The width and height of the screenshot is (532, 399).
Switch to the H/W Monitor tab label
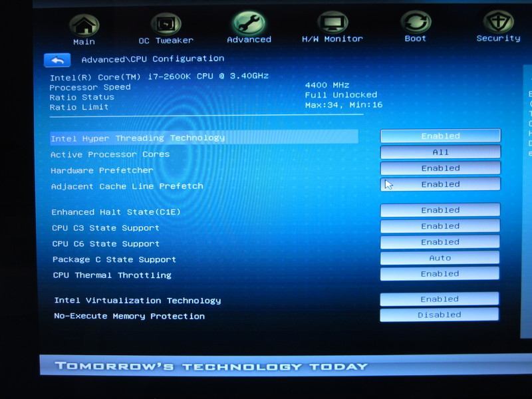pos(332,39)
